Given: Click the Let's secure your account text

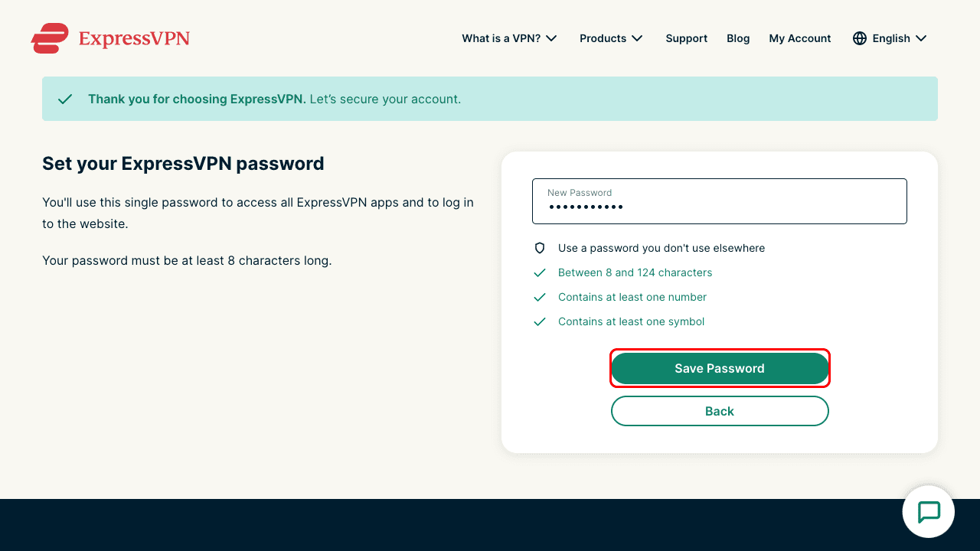Looking at the screenshot, I should (x=385, y=99).
